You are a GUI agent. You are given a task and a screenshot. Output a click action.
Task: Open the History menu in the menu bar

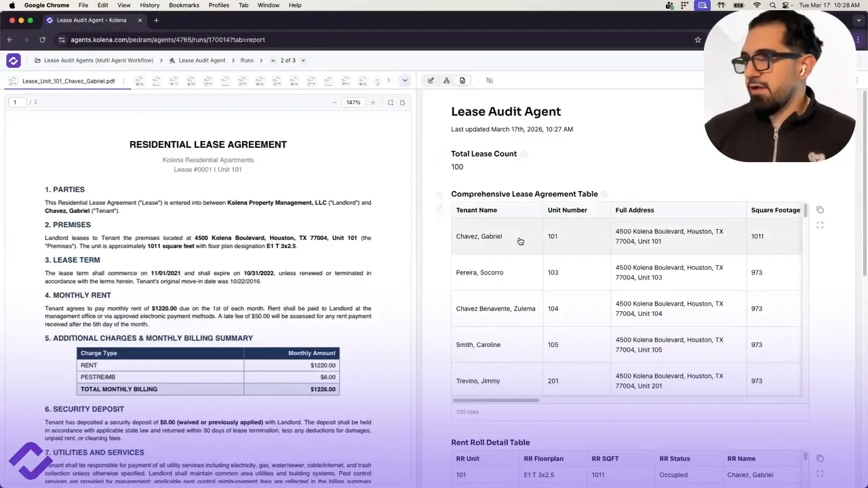pos(149,5)
